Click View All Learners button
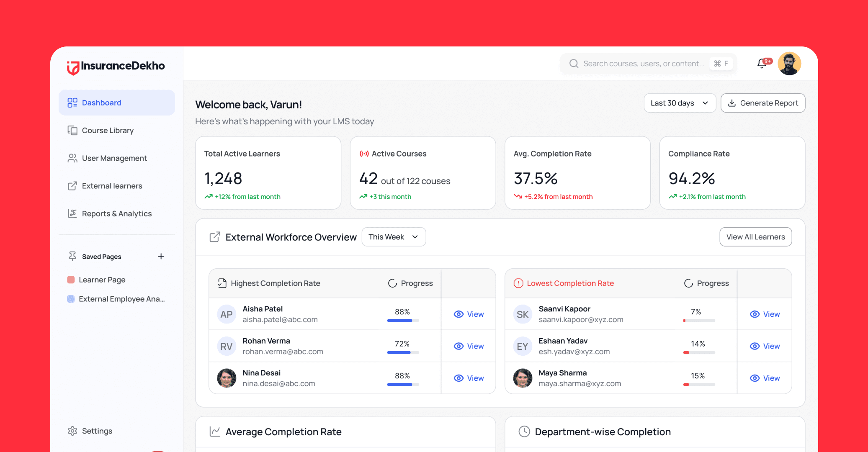 coord(755,237)
